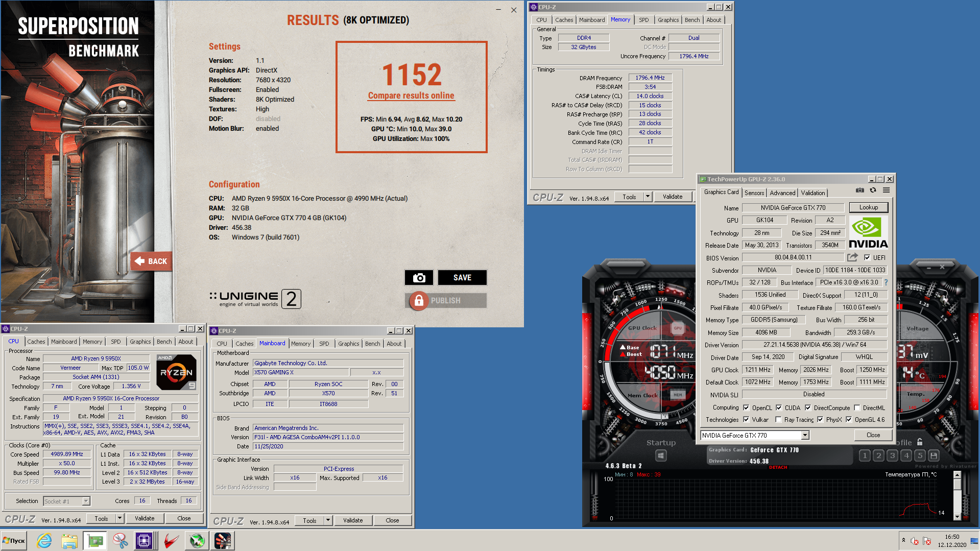Select Afterburner profile slot 1
980x551 pixels.
(x=865, y=456)
